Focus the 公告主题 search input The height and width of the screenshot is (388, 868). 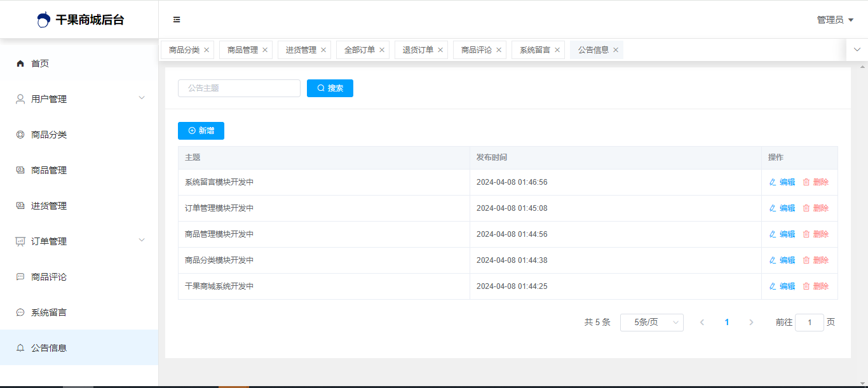(239, 88)
